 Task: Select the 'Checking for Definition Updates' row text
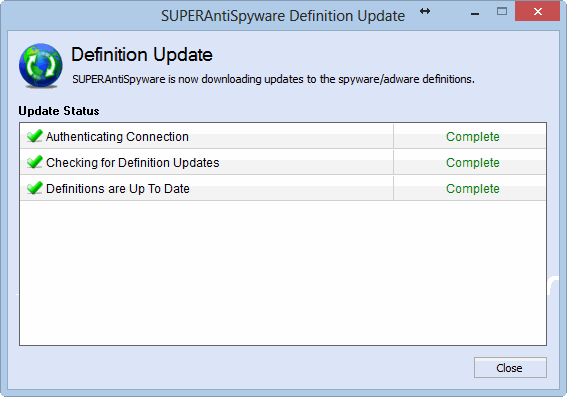(133, 163)
